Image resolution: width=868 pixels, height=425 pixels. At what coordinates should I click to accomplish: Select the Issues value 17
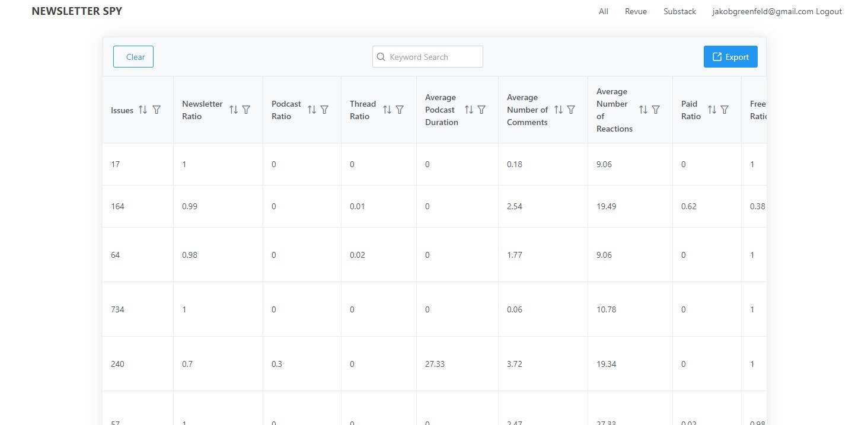pyautogui.click(x=115, y=164)
